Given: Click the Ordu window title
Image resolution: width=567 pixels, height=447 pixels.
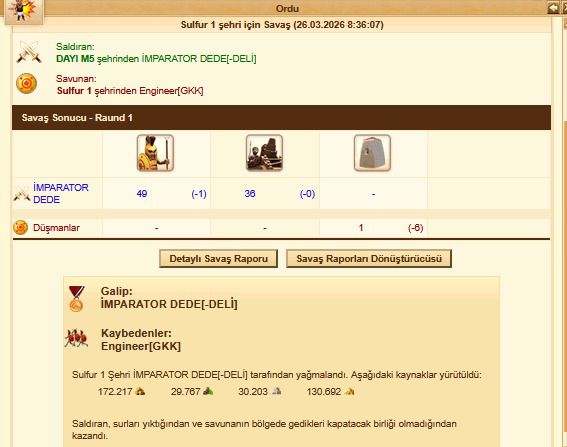Looking at the screenshot, I should (287, 8).
